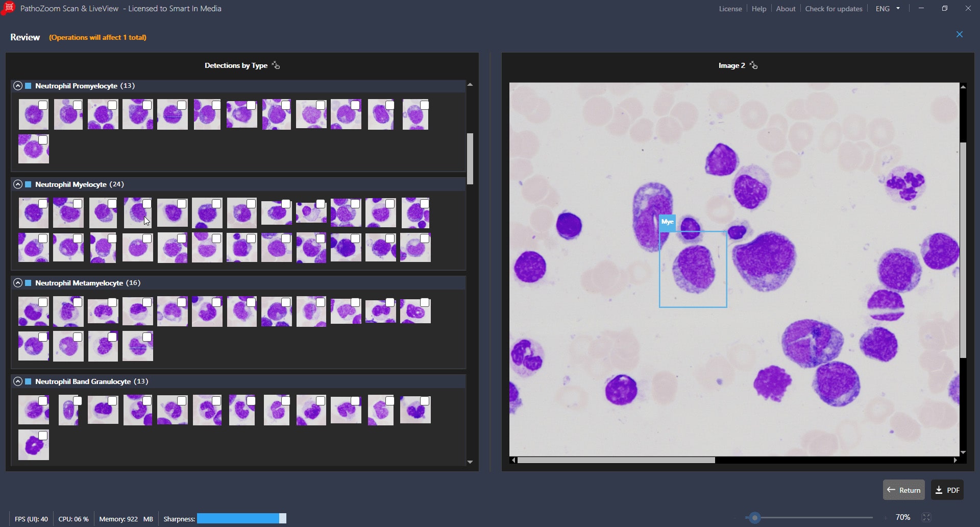
Task: Collapse the Neutrophil Myelocyte section
Action: click(18, 184)
